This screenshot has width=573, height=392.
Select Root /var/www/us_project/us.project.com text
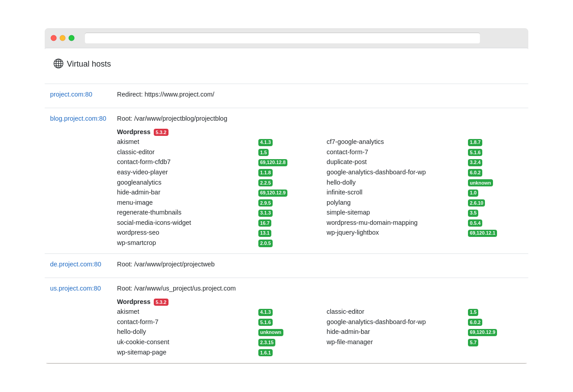click(x=177, y=288)
